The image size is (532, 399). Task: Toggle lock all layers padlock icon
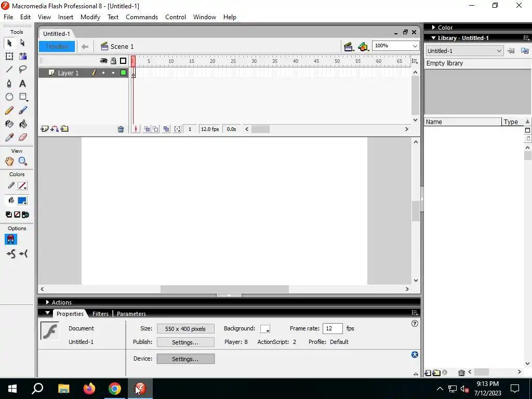[113, 61]
